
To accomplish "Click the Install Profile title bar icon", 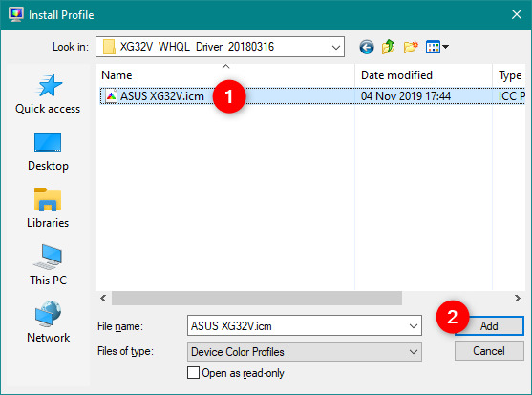I will (x=15, y=14).
